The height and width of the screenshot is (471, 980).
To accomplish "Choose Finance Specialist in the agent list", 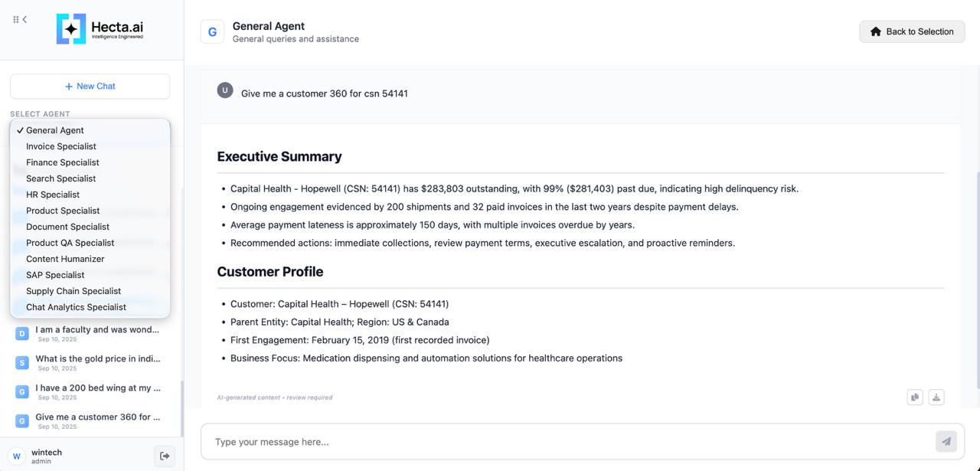I will [x=63, y=162].
